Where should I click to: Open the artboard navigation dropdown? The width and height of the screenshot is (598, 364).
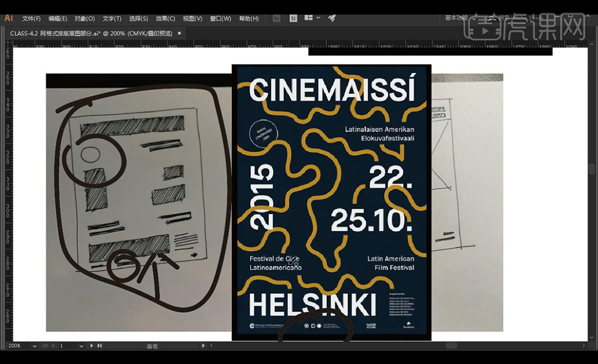[81, 346]
